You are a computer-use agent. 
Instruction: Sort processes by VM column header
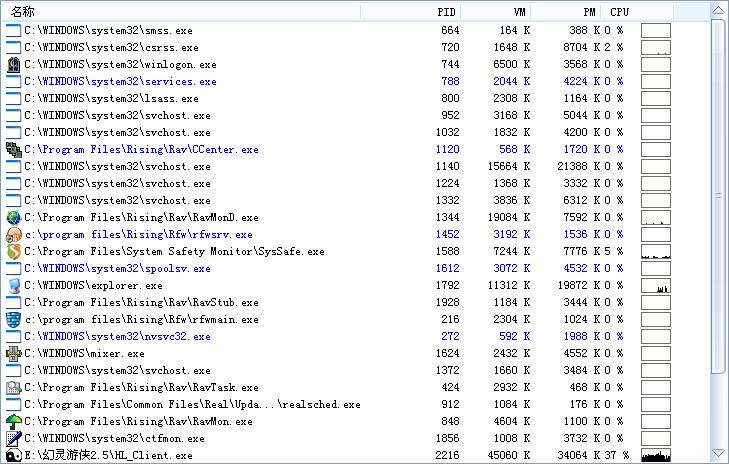click(x=520, y=12)
